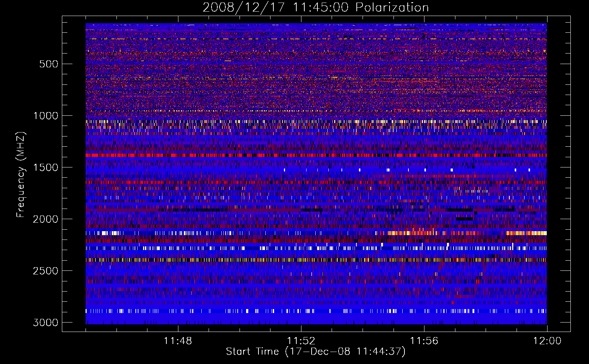
Task: Click the 11:48 time tick label
Action: (178, 341)
